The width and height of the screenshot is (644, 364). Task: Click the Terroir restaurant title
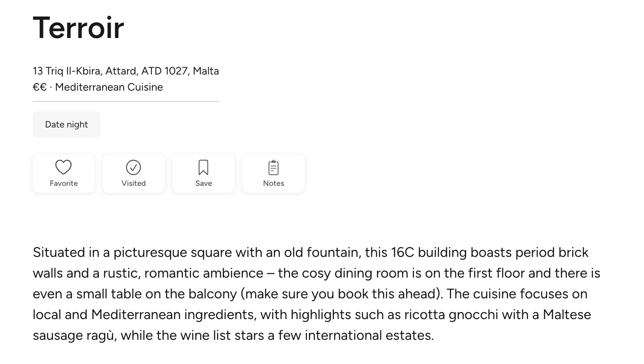click(x=78, y=28)
